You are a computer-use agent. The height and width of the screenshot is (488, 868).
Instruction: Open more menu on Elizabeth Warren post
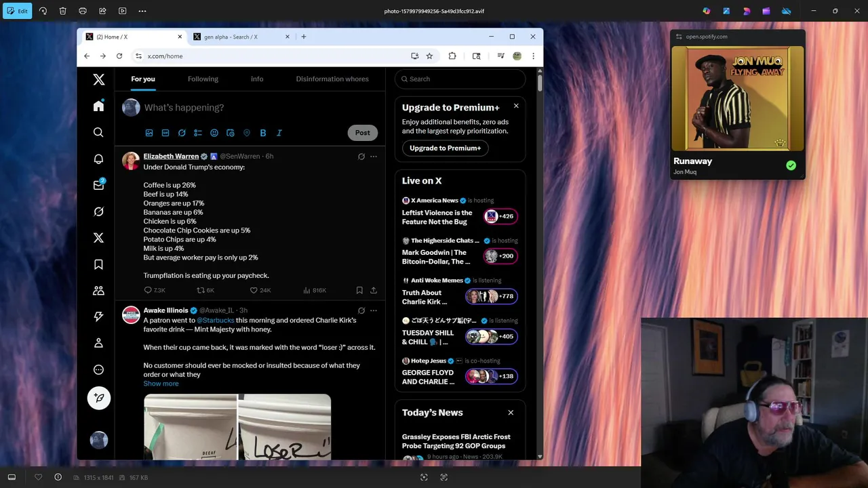click(x=374, y=157)
